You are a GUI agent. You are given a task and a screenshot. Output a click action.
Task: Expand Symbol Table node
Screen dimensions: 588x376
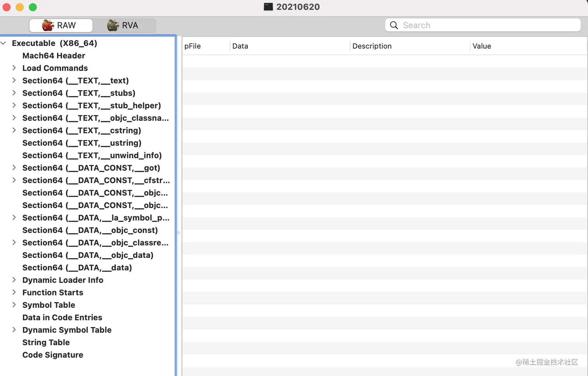(14, 304)
